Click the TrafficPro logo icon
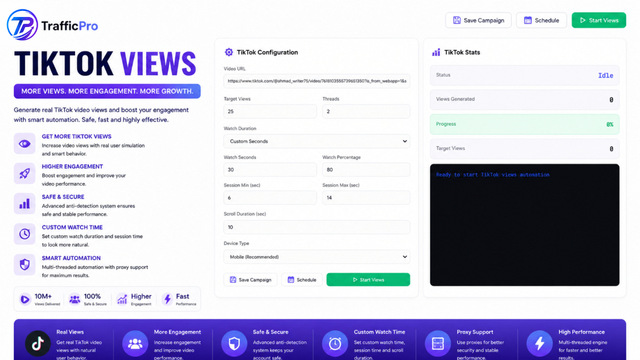Screen dimensions: 640x360 pyautogui.click(x=22, y=25)
